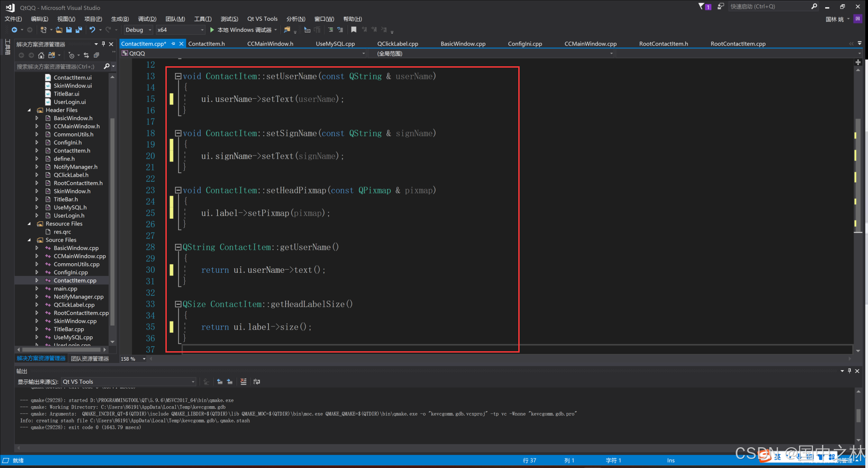Click the Switch Views icon in Solution Explorer
This screenshot has width=868, height=468.
tap(52, 55)
